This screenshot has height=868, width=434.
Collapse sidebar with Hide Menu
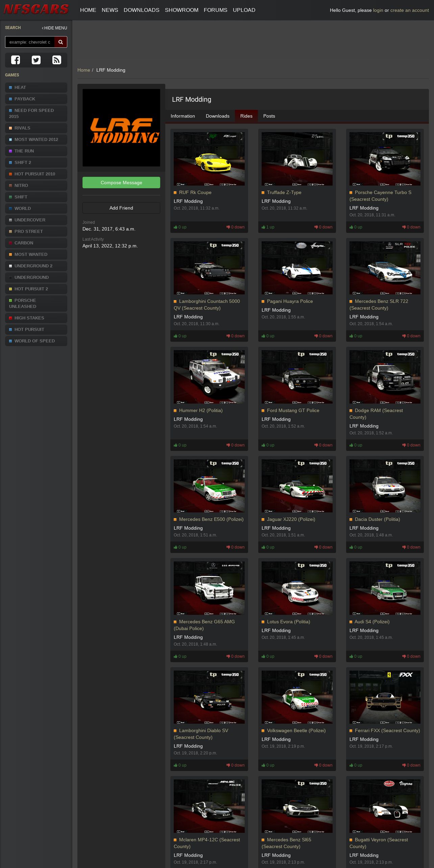point(54,28)
